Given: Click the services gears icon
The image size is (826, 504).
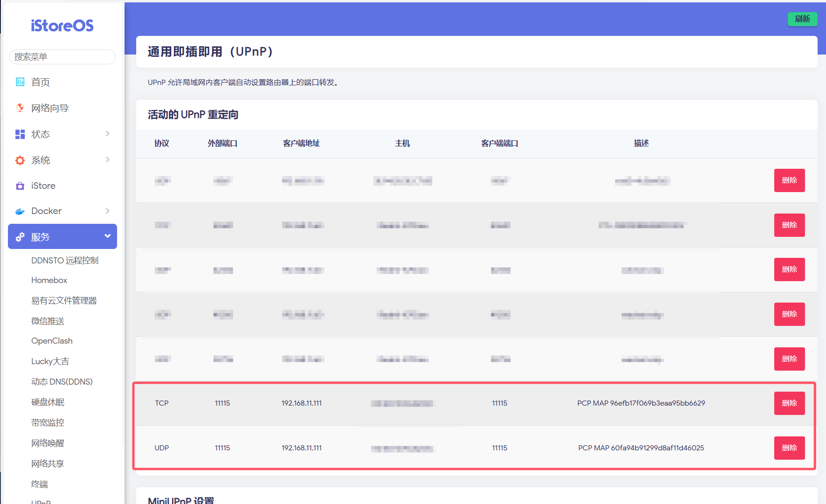Looking at the screenshot, I should (20, 237).
